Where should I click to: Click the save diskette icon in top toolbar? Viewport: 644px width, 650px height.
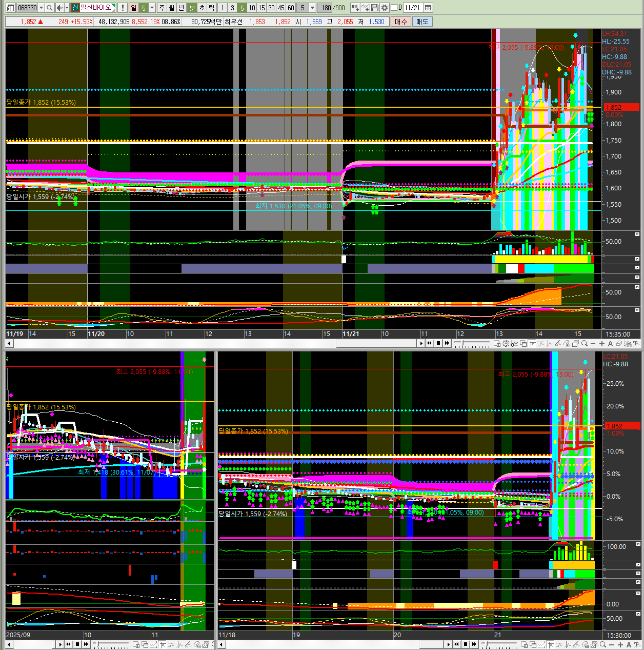tap(375, 8)
